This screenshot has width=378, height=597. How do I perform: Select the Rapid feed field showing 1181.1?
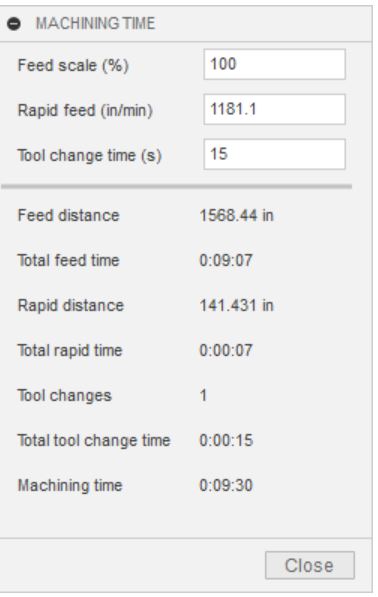[274, 109]
